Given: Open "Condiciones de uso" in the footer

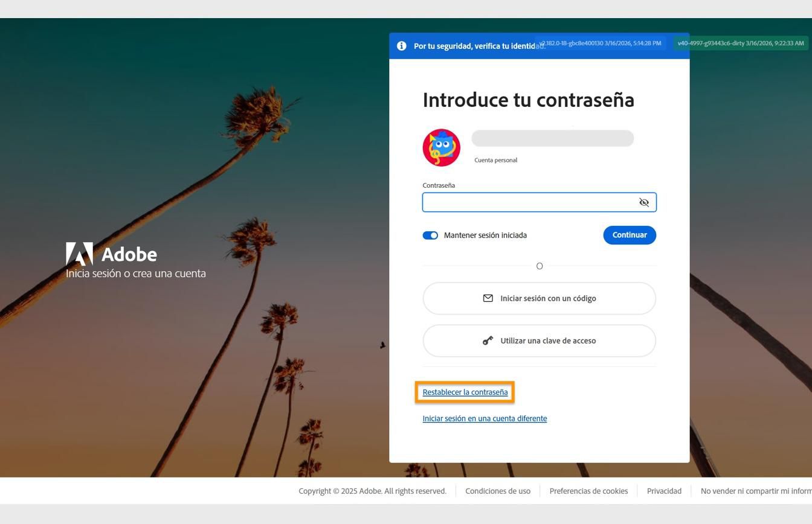Looking at the screenshot, I should tap(497, 491).
